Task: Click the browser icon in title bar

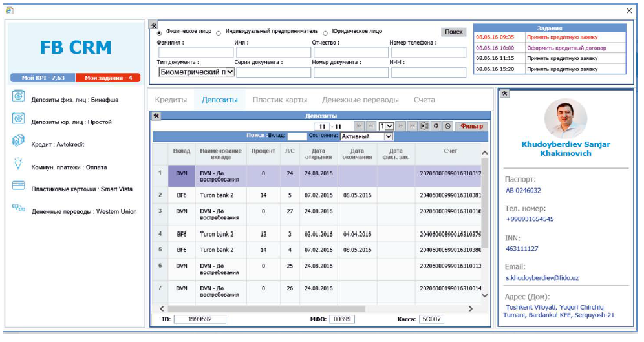Action: [x=10, y=11]
